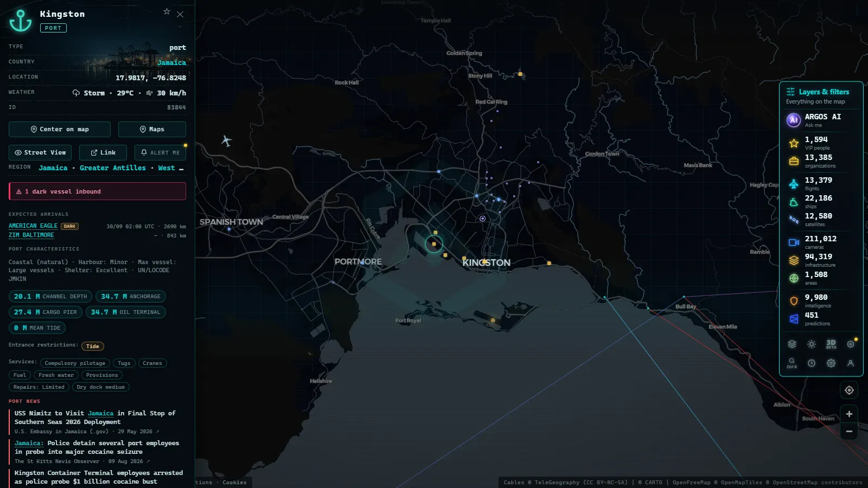Image resolution: width=868 pixels, height=488 pixels.
Task: Close the Kingston port panel
Action: point(180,14)
